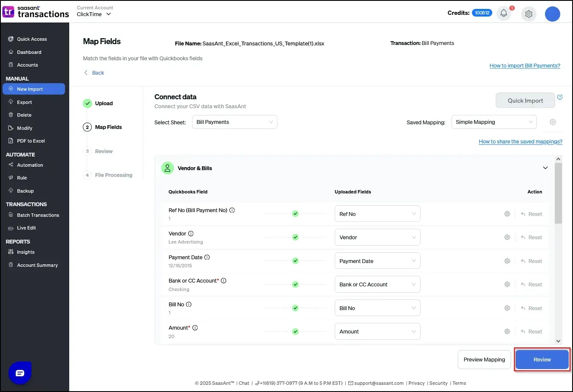Go Back to the previous step
The height and width of the screenshot is (392, 573).
(x=94, y=73)
